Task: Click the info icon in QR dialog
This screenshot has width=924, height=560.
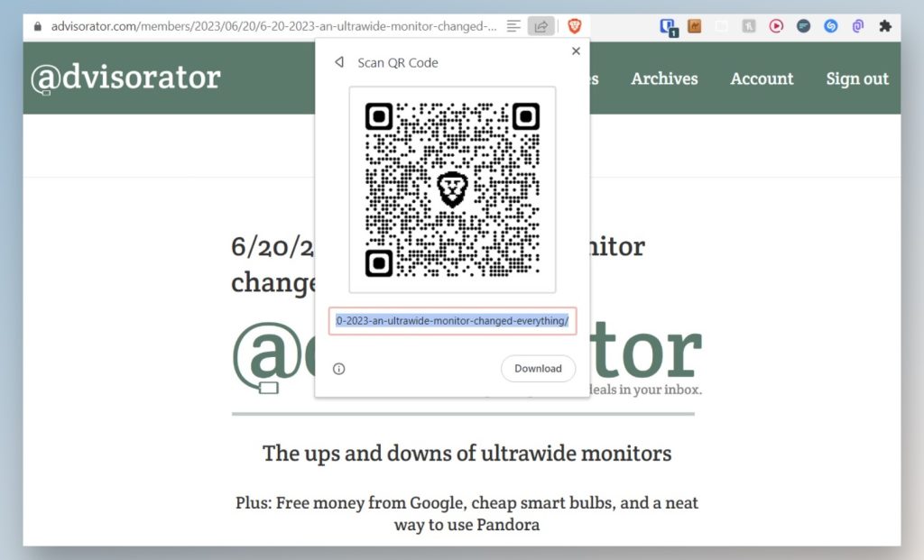Action: pos(339,369)
